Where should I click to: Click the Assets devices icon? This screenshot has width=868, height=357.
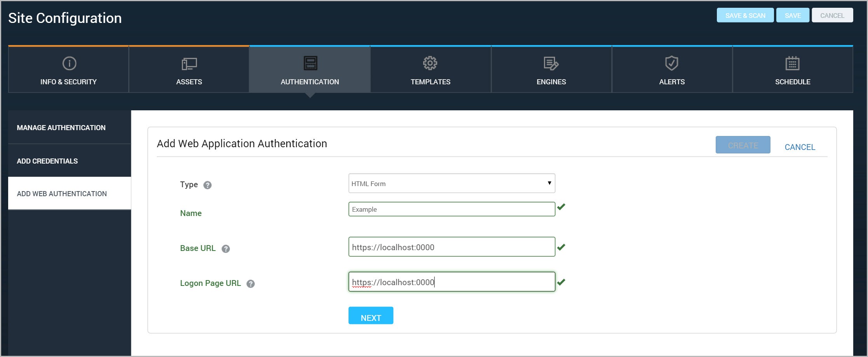189,64
